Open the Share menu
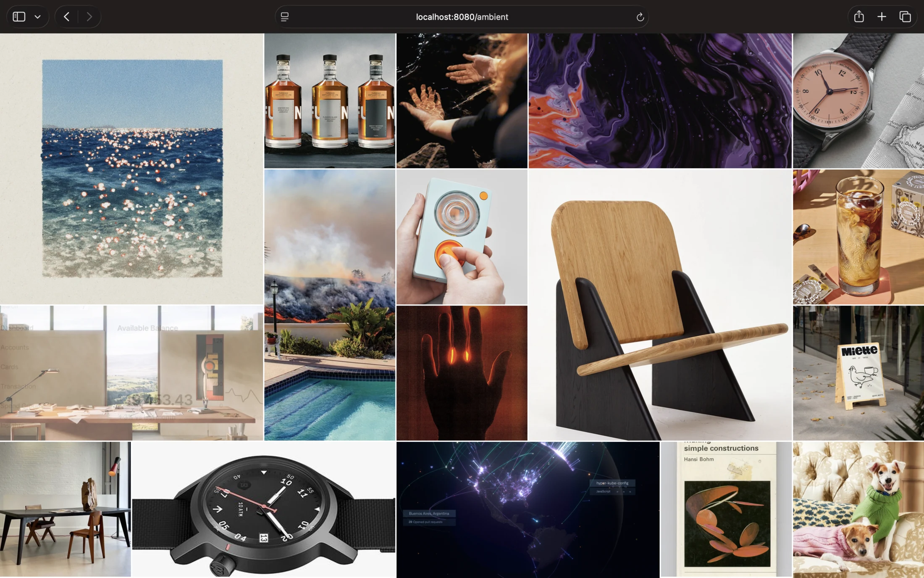This screenshot has width=924, height=578. pyautogui.click(x=859, y=17)
